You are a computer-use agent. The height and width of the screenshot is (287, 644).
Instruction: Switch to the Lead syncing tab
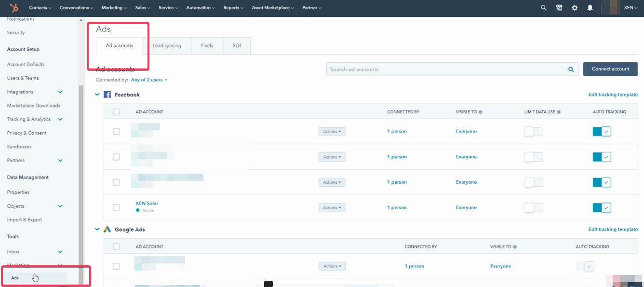click(167, 46)
